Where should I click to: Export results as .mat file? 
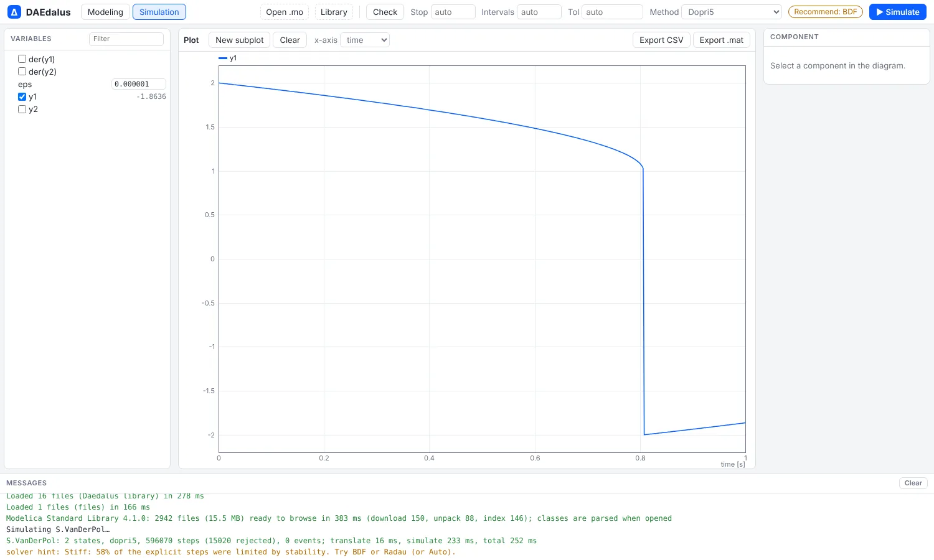click(x=721, y=40)
